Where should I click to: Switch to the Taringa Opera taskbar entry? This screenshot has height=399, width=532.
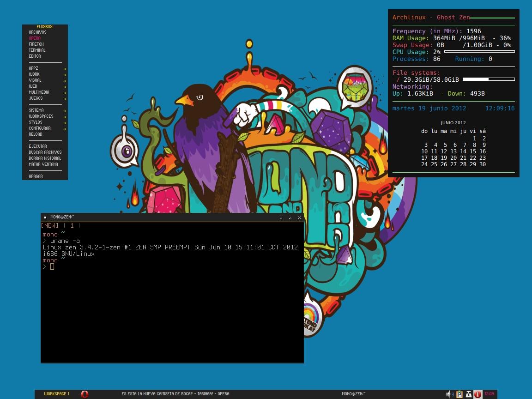(175, 394)
